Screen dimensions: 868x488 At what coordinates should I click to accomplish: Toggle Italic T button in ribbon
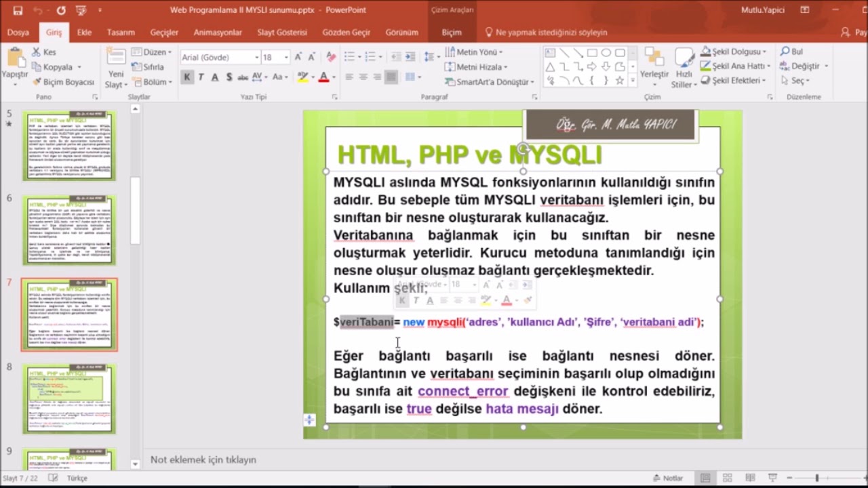(x=201, y=77)
